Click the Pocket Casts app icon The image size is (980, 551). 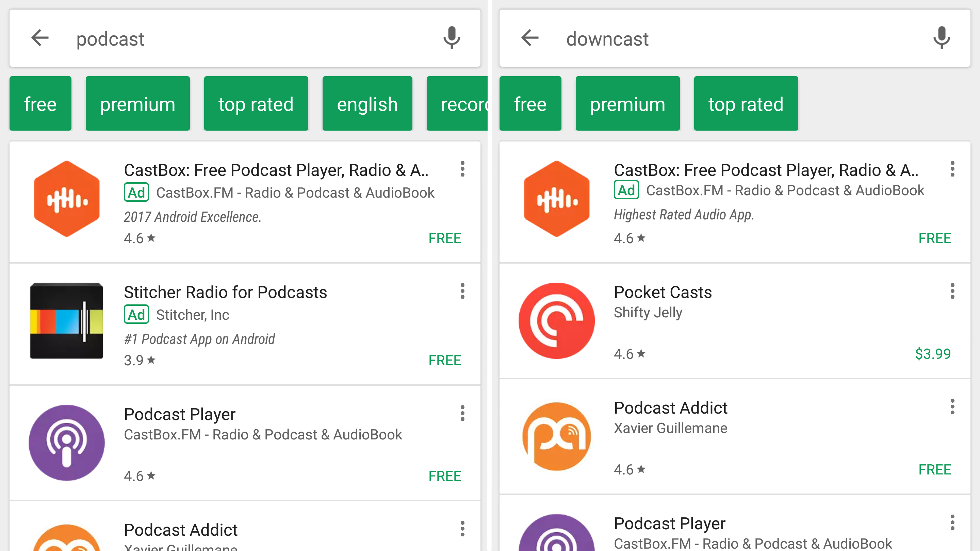pos(557,321)
